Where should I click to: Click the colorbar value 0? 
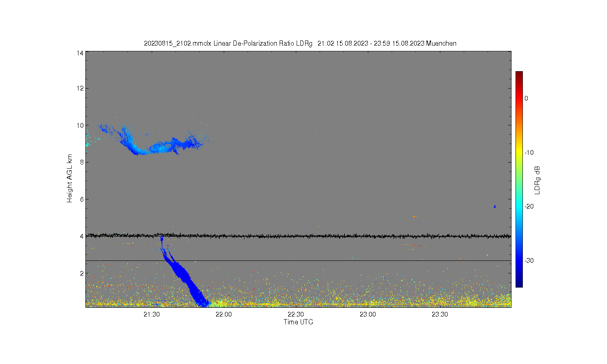click(526, 98)
